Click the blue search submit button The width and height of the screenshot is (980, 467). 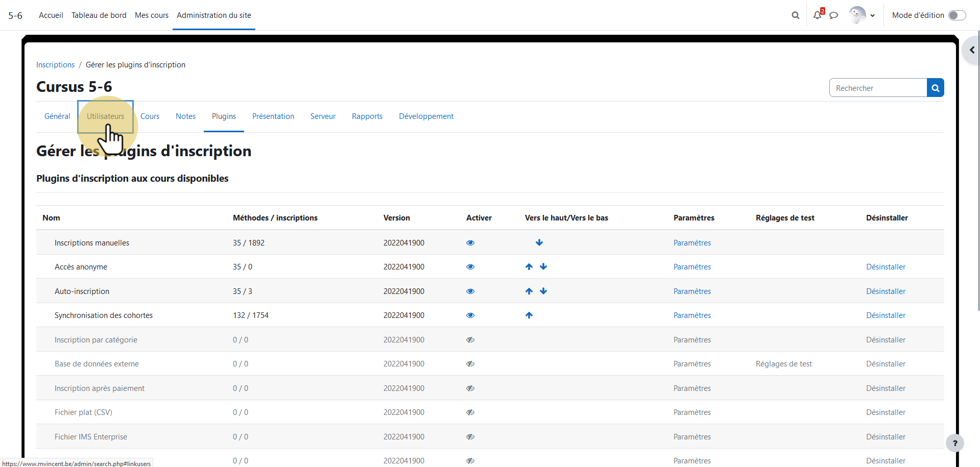(936, 88)
